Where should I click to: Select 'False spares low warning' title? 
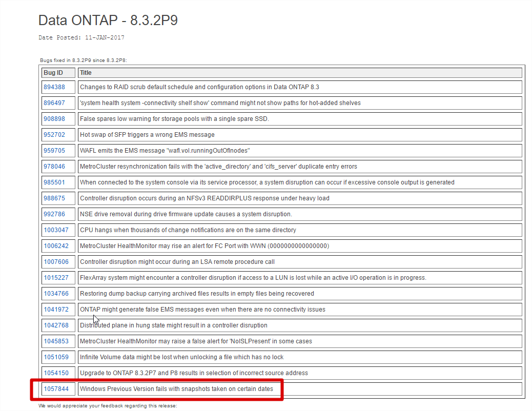click(174, 119)
